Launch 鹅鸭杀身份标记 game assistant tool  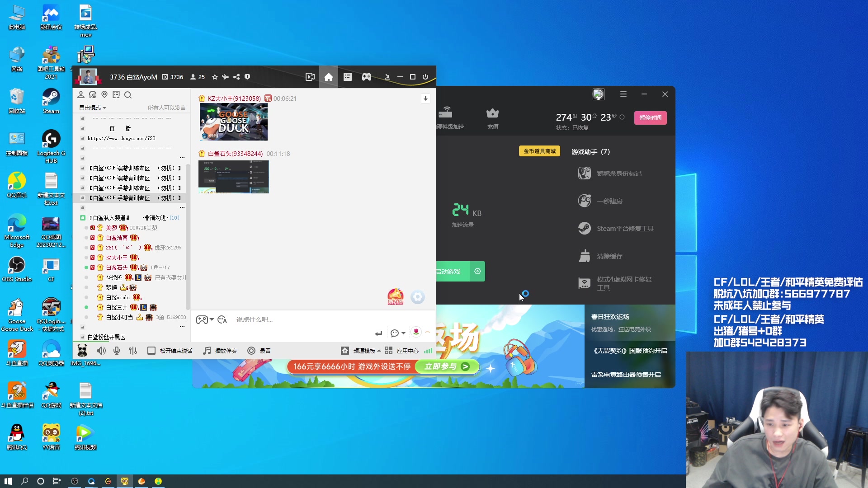click(609, 174)
